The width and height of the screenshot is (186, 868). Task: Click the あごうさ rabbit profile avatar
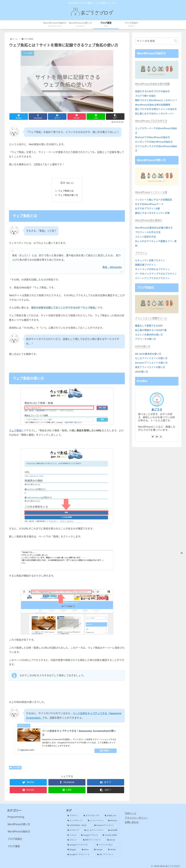157,399
